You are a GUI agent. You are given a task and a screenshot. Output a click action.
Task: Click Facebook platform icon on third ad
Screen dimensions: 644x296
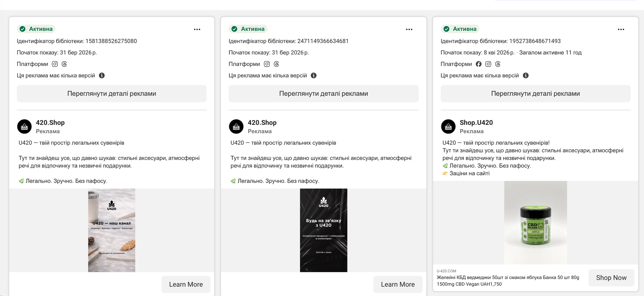478,64
